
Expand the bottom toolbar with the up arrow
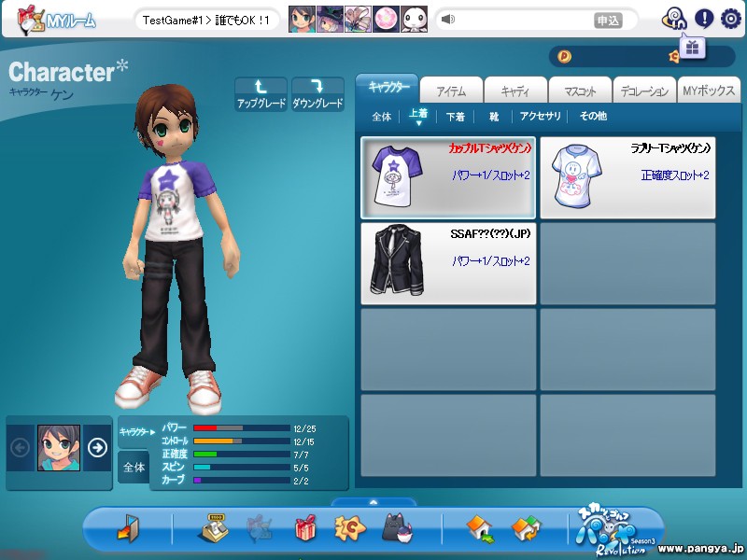[x=373, y=502]
